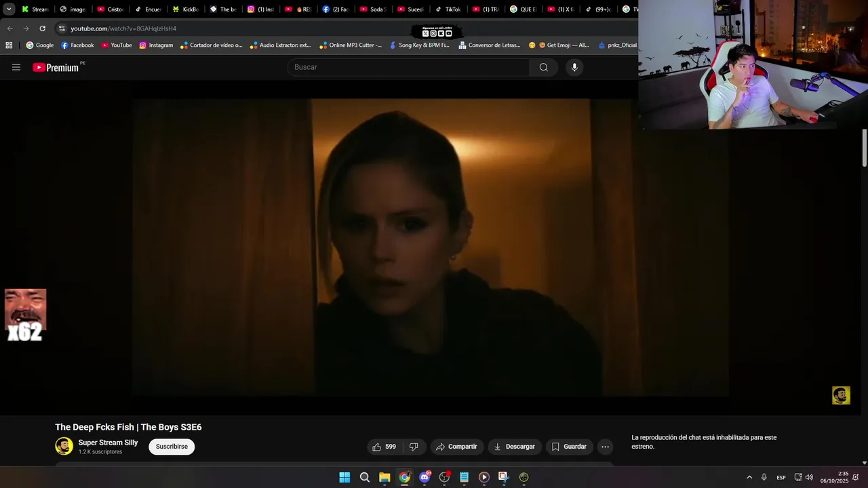
Task: Open the Conversor de Letras bookmark
Action: click(x=490, y=45)
